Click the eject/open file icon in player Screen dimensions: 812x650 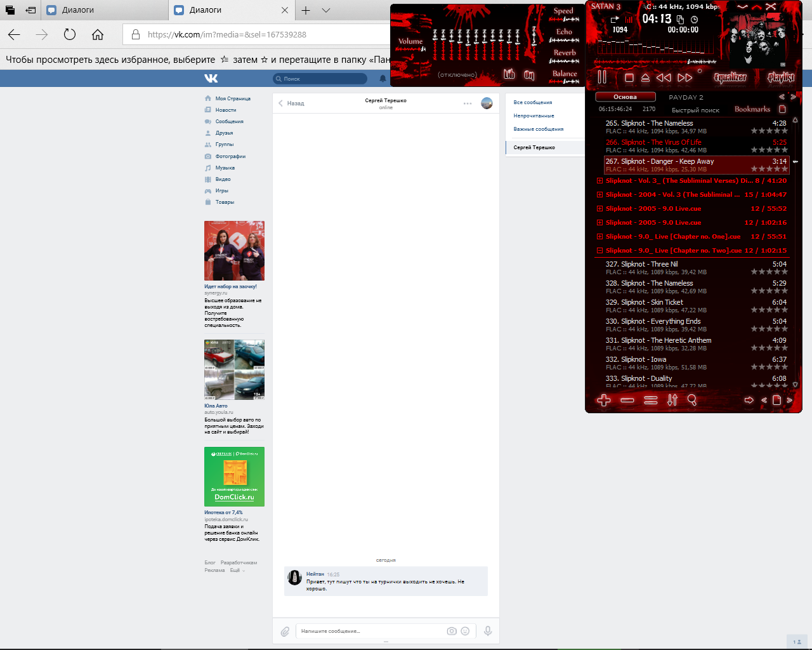click(x=645, y=77)
